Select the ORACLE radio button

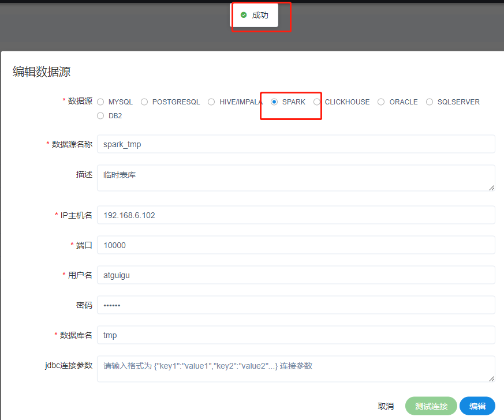381,102
